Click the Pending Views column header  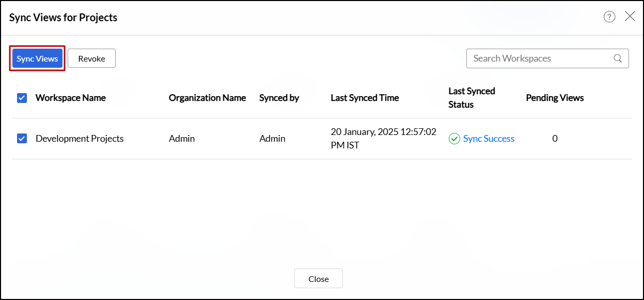point(555,98)
